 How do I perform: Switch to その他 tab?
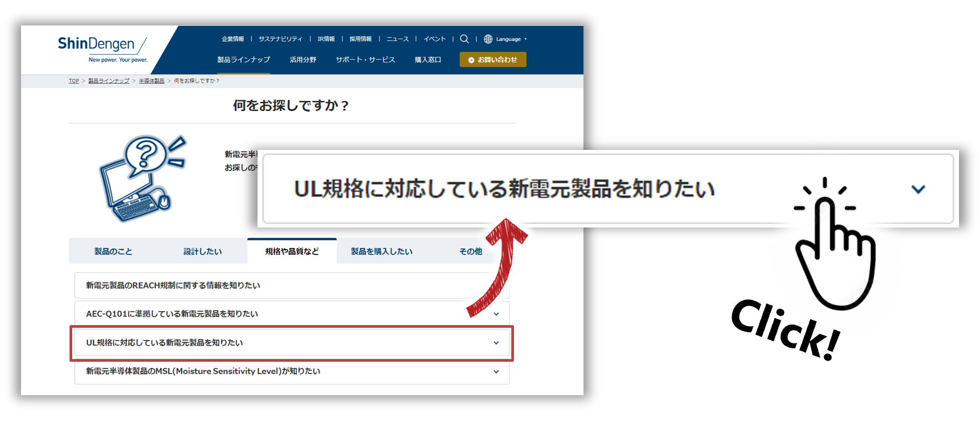click(x=470, y=251)
